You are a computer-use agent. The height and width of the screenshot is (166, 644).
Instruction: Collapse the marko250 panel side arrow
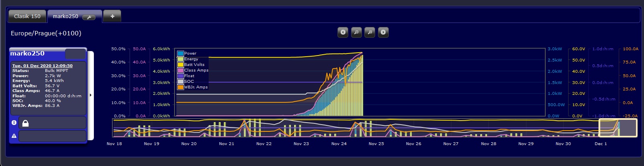pos(90,95)
